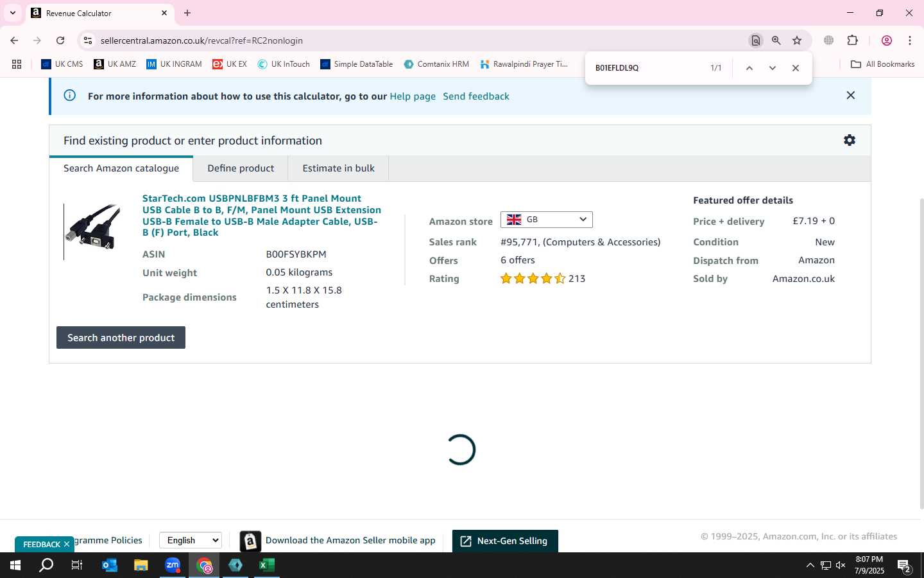The height and width of the screenshot is (578, 924).
Task: Click the page search icon in address bar
Action: coord(756,40)
